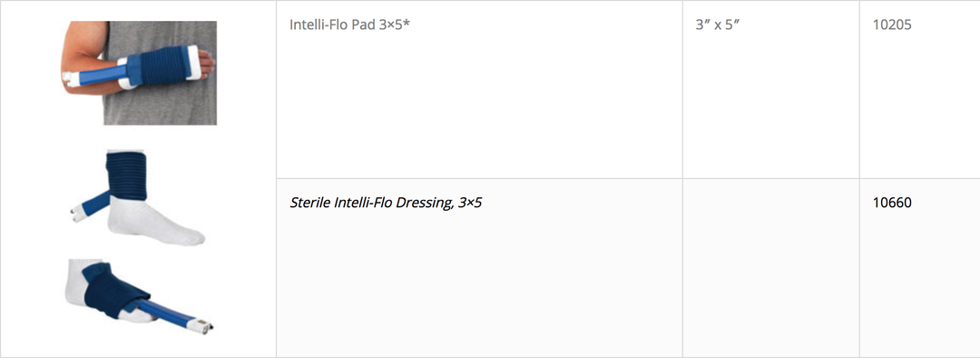Click part number 10660

(x=892, y=203)
